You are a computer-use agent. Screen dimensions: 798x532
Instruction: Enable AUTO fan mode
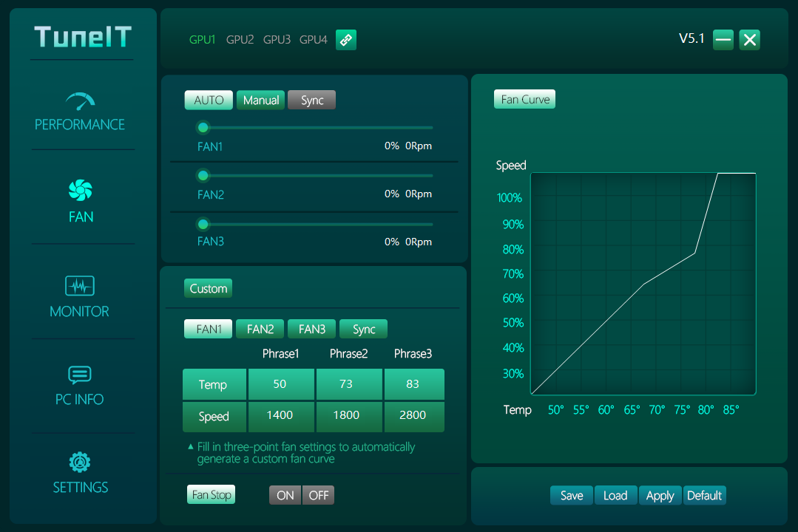pyautogui.click(x=209, y=100)
